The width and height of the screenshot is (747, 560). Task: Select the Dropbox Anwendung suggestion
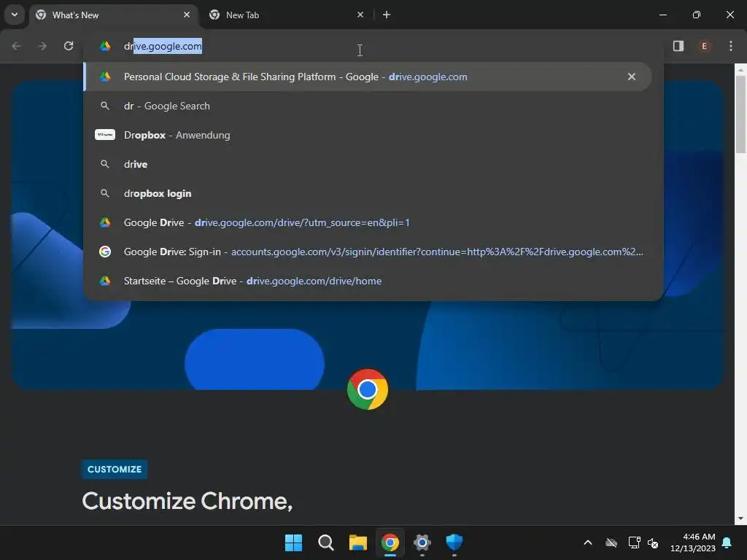tap(368, 135)
